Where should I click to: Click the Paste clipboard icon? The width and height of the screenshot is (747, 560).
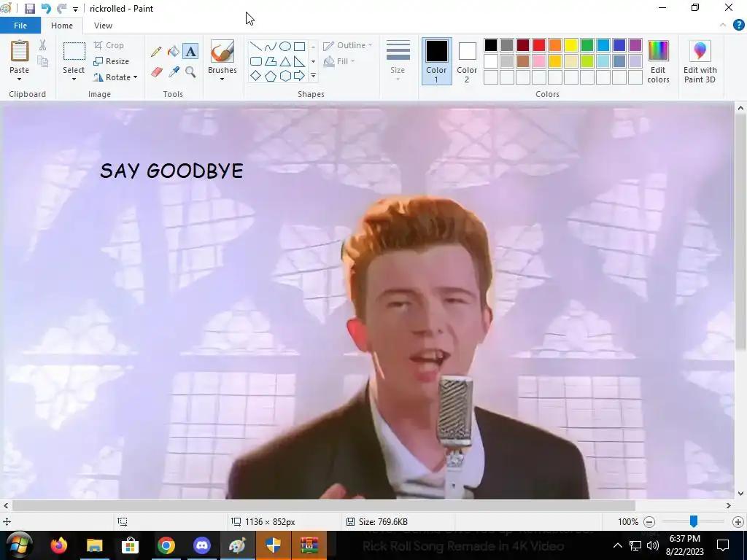click(20, 52)
